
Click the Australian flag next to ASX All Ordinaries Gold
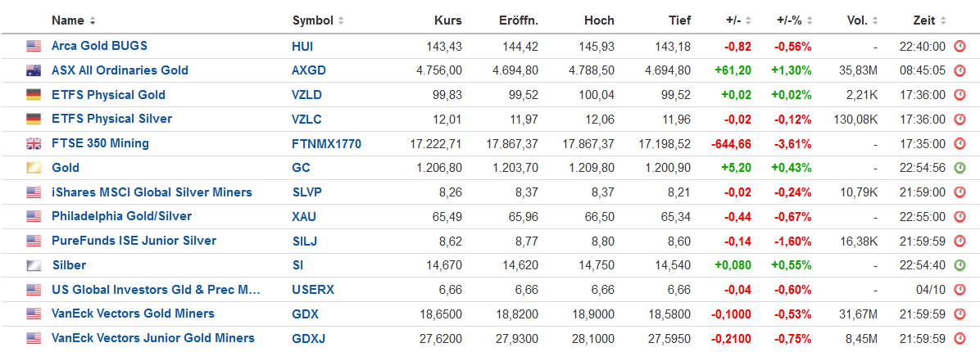pos(33,70)
